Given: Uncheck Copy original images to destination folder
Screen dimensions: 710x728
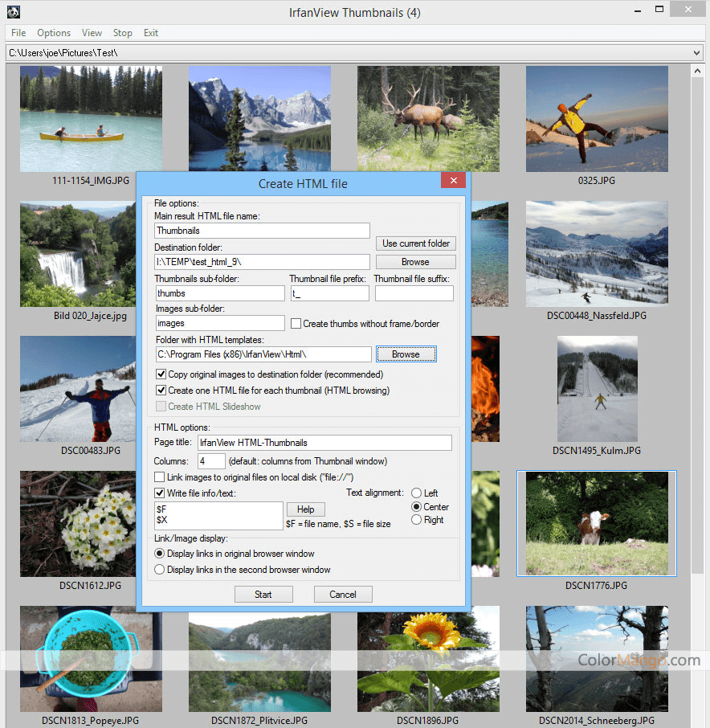Looking at the screenshot, I should (161, 374).
